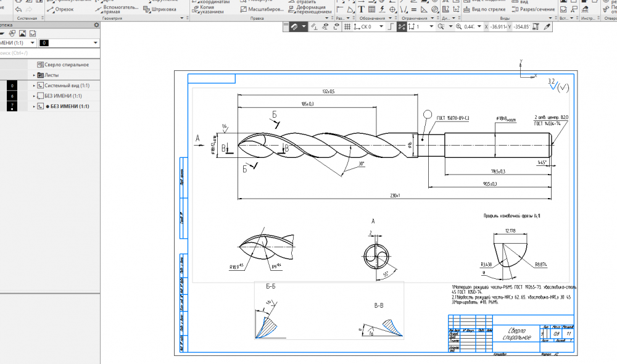Open drawing tree settings gear
Screen dimensions: 617x364
[x=96, y=25]
